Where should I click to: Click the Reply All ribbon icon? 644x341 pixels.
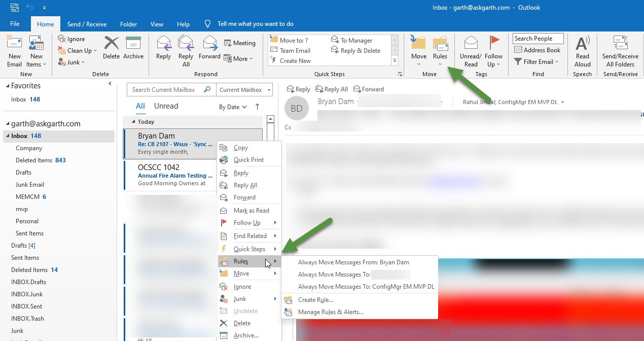coord(186,51)
